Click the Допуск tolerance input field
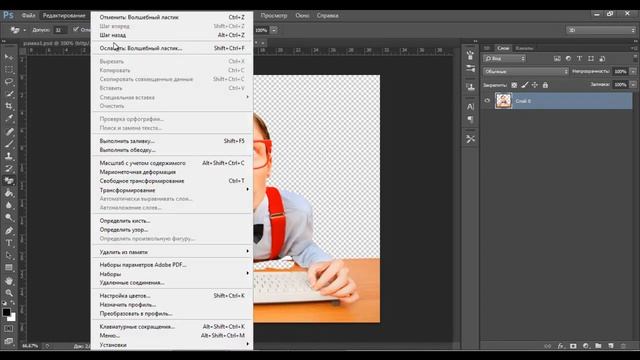Screen dimensions: 640x360 point(60,30)
